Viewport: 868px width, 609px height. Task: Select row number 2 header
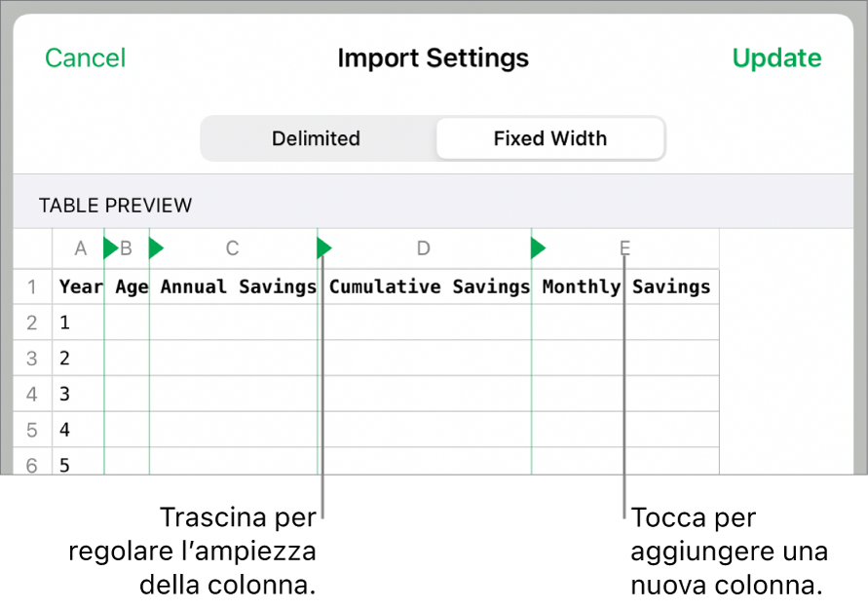tap(32, 323)
